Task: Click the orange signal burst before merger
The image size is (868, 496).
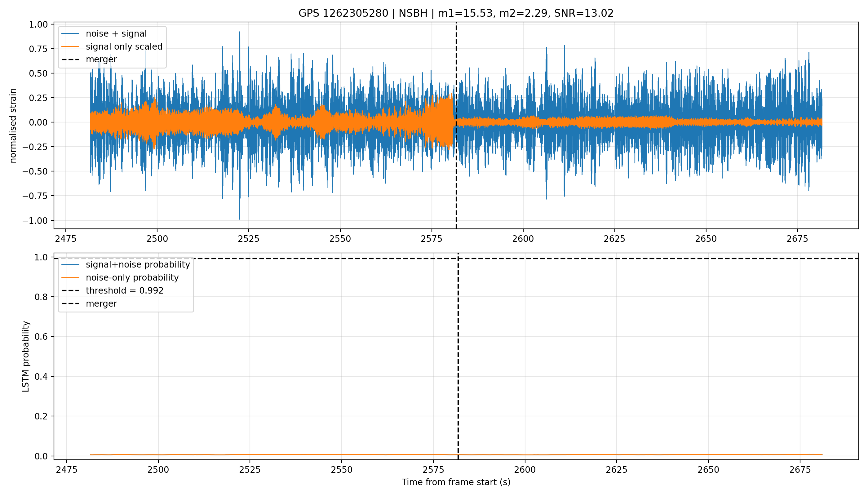Action: [x=440, y=121]
